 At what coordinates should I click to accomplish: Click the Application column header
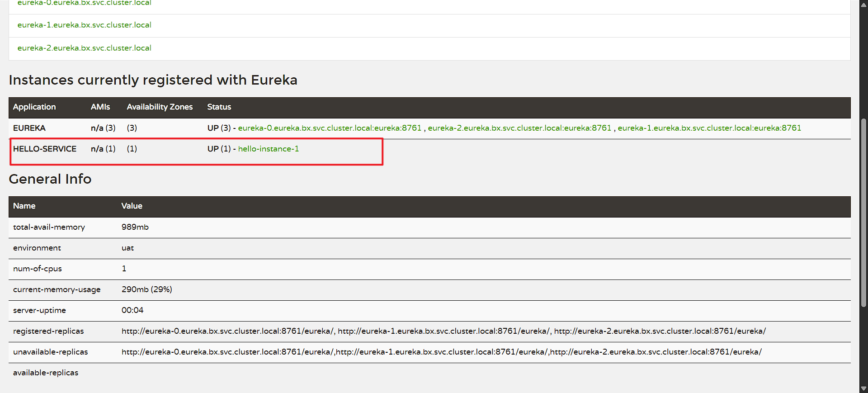coord(34,107)
